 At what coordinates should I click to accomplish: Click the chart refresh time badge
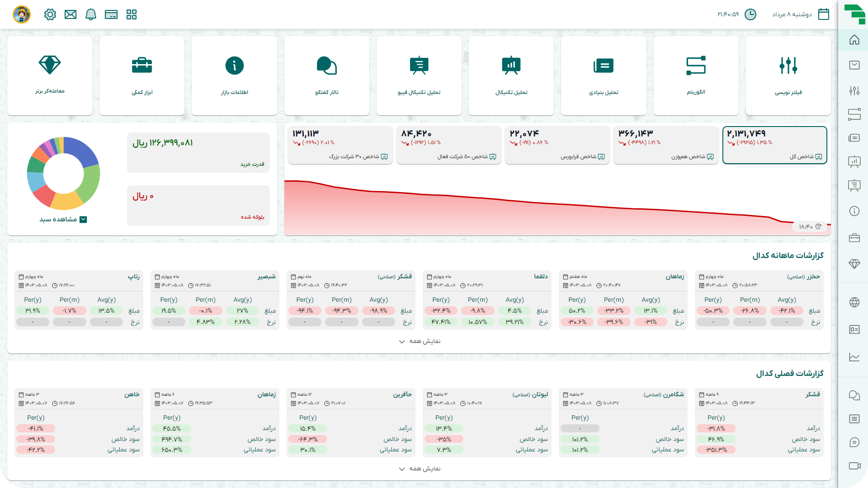click(x=810, y=226)
